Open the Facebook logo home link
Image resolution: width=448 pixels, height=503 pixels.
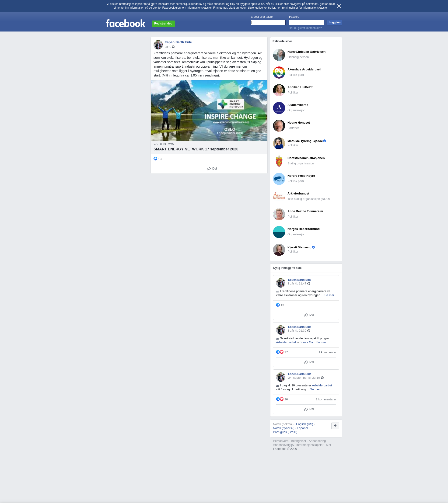125,23
